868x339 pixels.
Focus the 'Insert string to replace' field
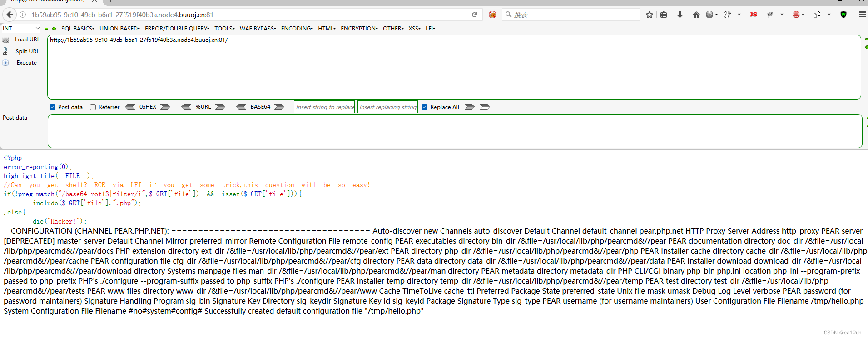click(324, 107)
